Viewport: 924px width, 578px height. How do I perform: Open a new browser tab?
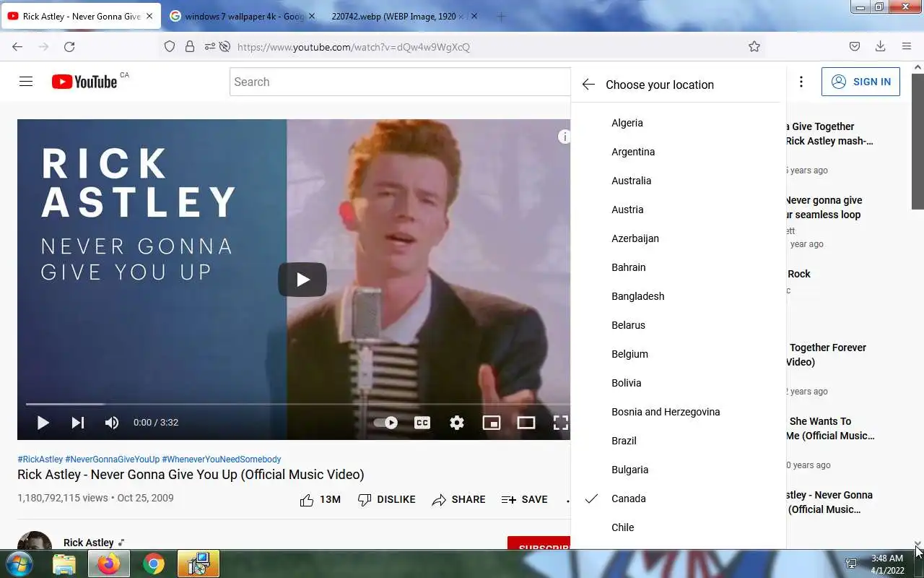coord(501,16)
